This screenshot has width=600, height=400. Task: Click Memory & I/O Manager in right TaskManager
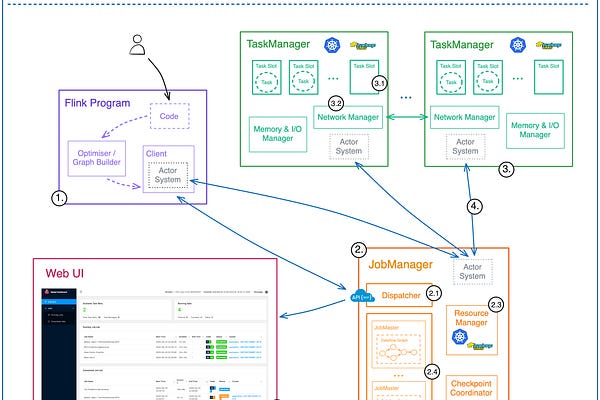click(535, 131)
